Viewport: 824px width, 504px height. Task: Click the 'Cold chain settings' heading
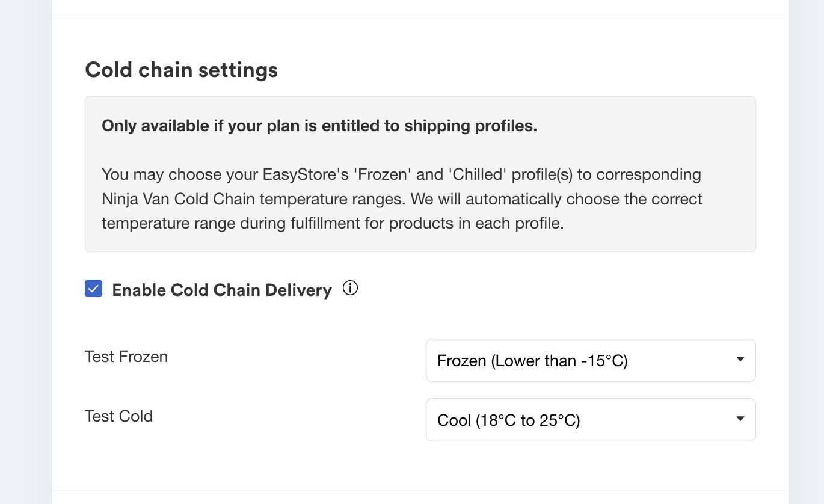point(181,70)
